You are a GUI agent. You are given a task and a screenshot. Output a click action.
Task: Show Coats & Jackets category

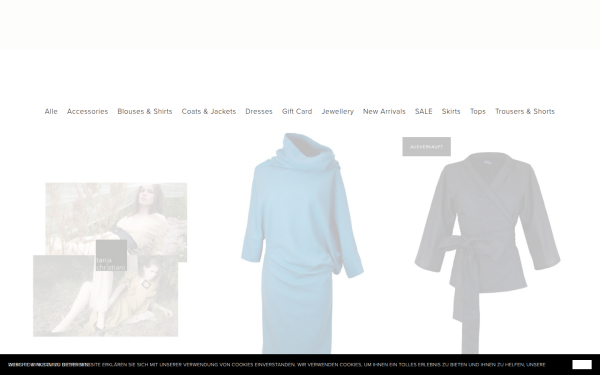coord(209,111)
